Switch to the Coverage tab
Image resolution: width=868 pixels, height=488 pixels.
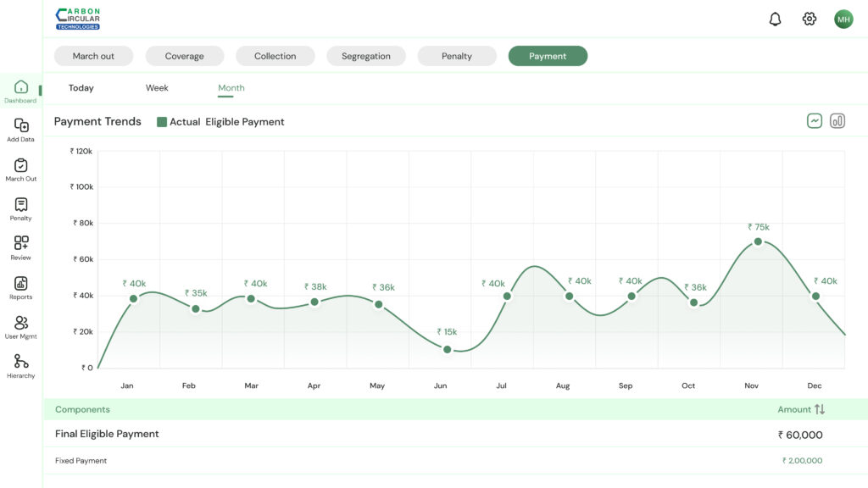pyautogui.click(x=184, y=55)
